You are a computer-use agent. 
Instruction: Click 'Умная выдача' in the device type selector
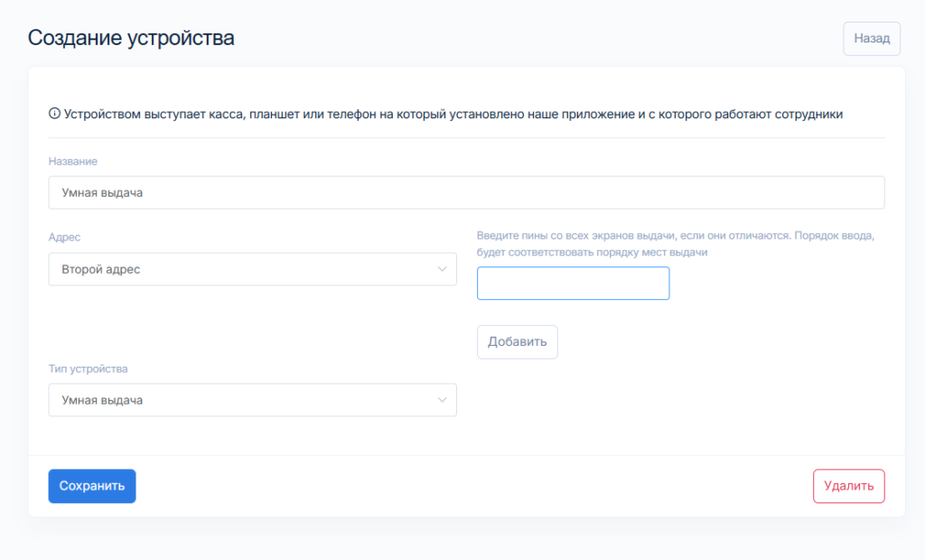(102, 400)
